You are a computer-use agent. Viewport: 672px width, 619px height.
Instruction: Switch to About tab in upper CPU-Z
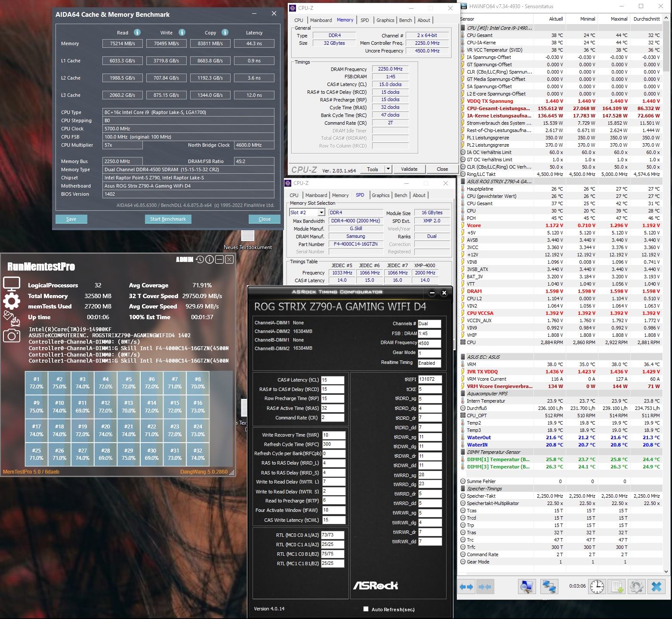(424, 20)
